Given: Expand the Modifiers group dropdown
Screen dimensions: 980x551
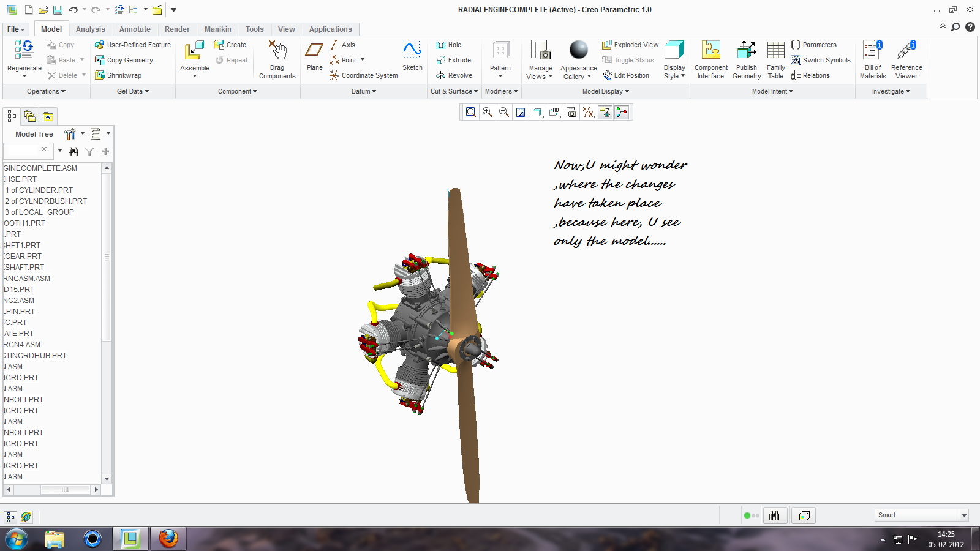Looking at the screenshot, I should coord(502,91).
